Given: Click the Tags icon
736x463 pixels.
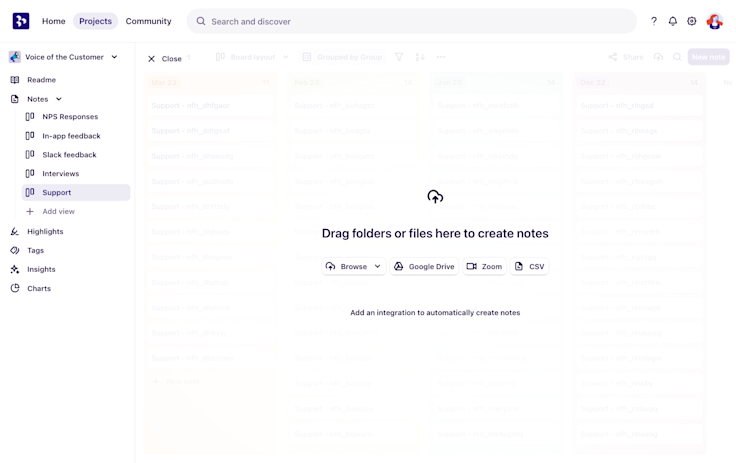Looking at the screenshot, I should [15, 250].
